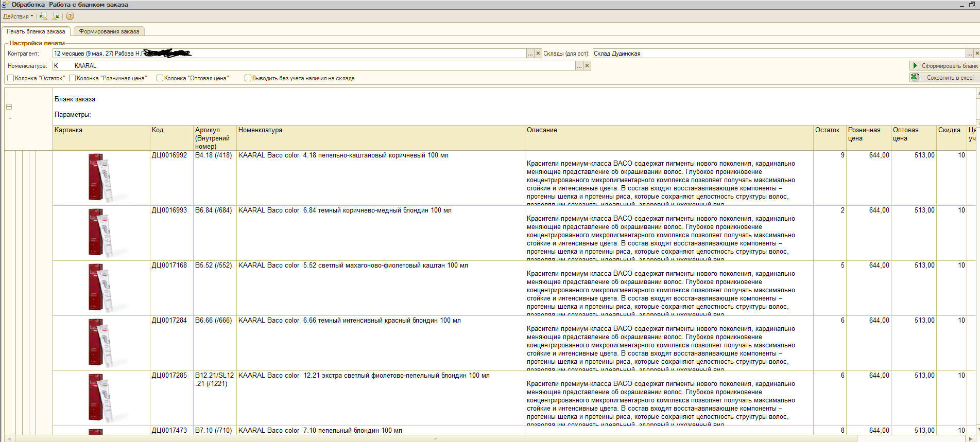Enable the Колонка "Остаток" checkbox
The width and height of the screenshot is (980, 442).
point(11,78)
